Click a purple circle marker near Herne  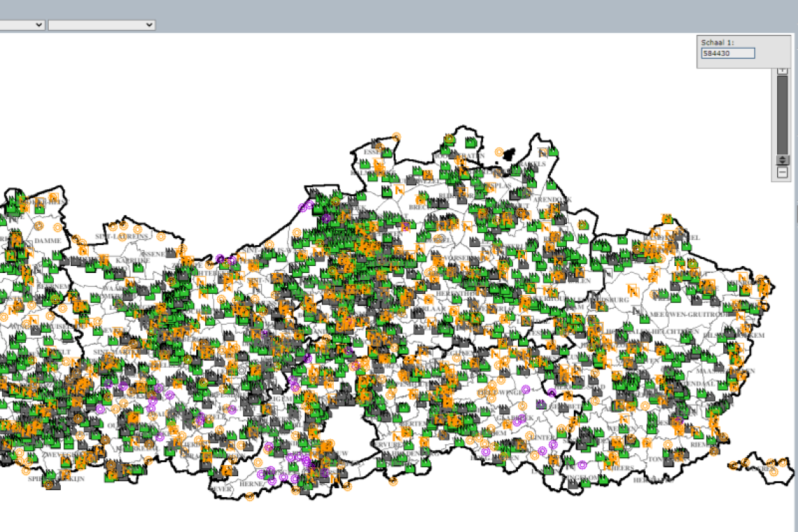click(261, 474)
